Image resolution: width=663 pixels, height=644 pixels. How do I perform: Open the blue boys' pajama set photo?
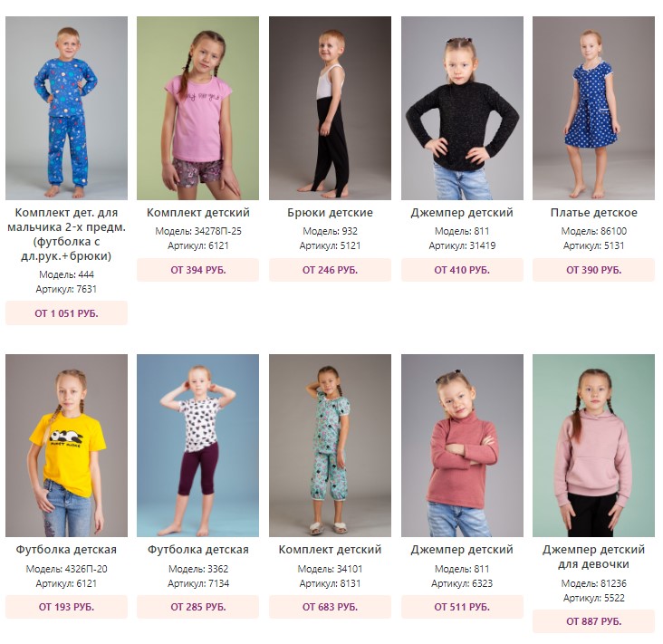66,108
